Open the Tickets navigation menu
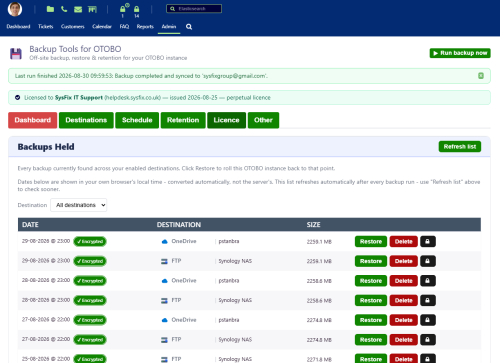 46,27
